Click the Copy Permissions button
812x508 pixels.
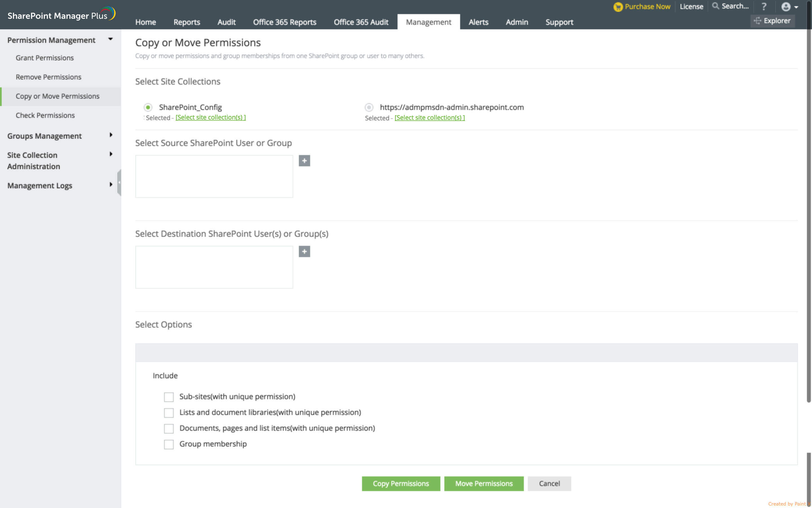[401, 483]
